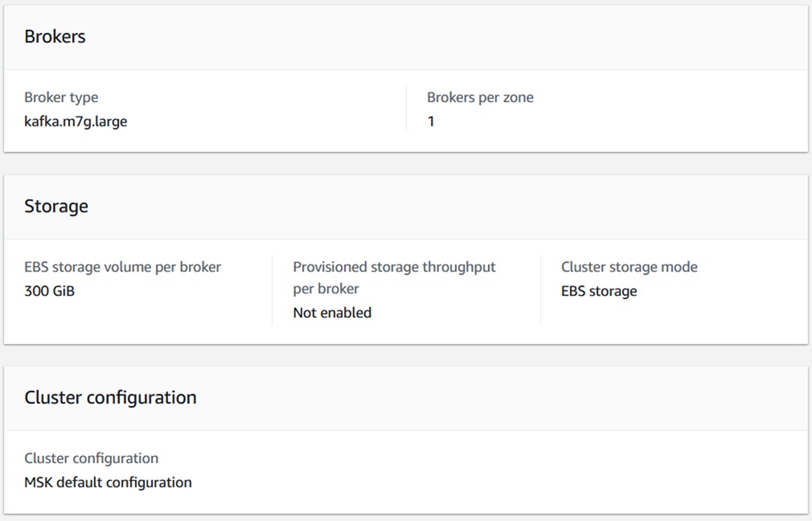Screen dimensions: 812x521
Task: Click the Broker type label
Action: [x=61, y=97]
